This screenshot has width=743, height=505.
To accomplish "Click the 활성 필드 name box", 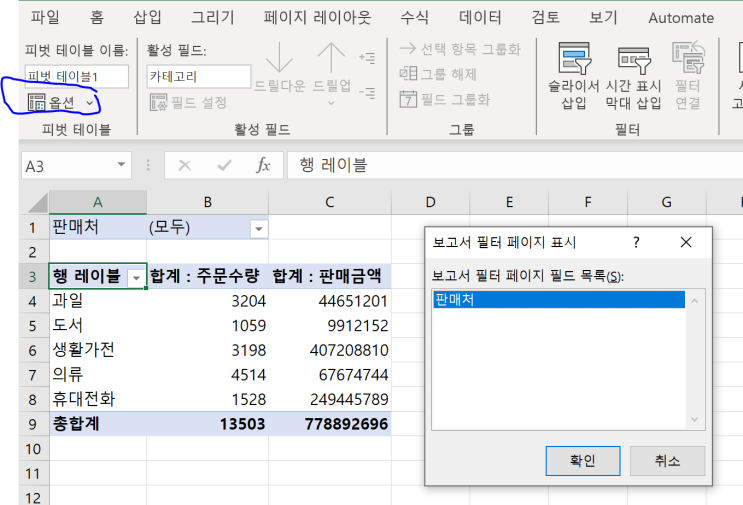I will pos(199,76).
